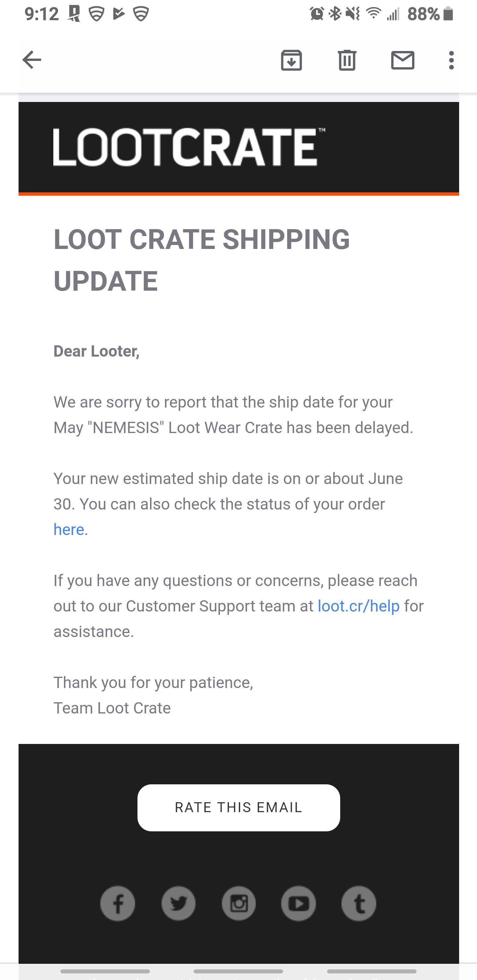Open the loot.cr/help support link
Screen dimensions: 477x980
click(x=359, y=606)
